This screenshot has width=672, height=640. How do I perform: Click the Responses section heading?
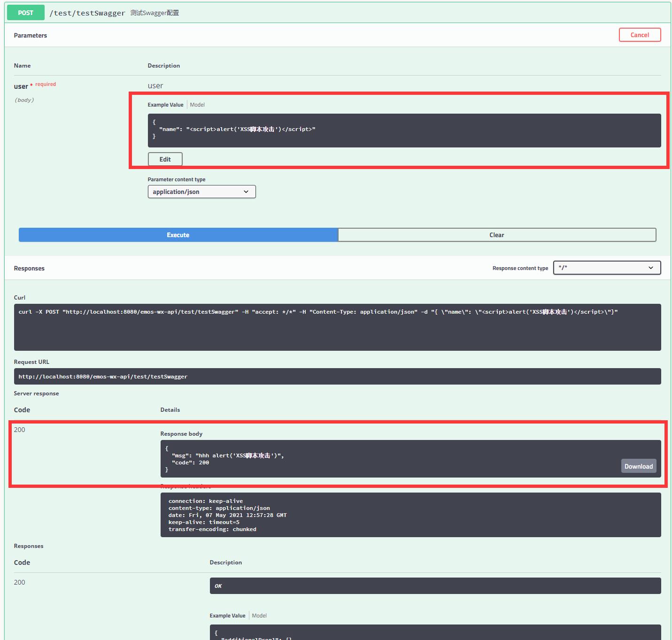pos(29,268)
